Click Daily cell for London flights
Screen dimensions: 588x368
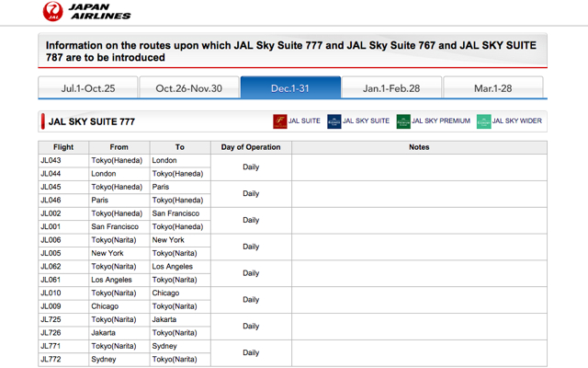coord(251,167)
